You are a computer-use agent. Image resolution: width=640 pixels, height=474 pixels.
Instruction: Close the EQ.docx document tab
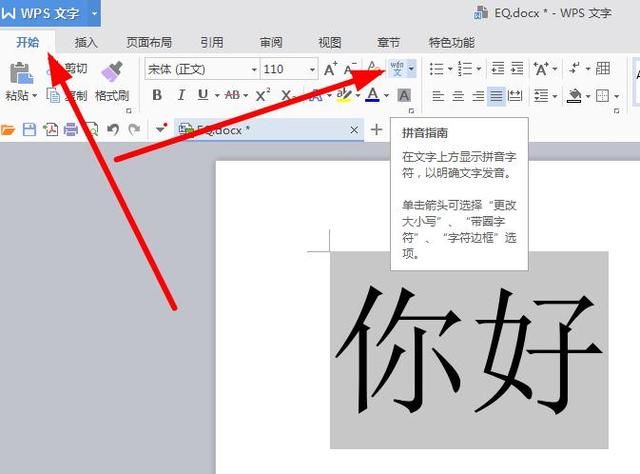tap(354, 130)
